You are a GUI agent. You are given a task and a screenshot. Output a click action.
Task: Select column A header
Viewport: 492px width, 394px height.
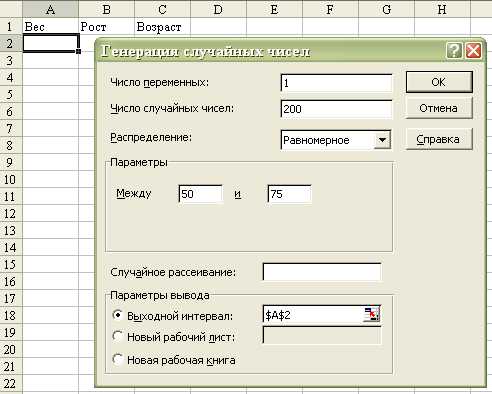point(50,9)
